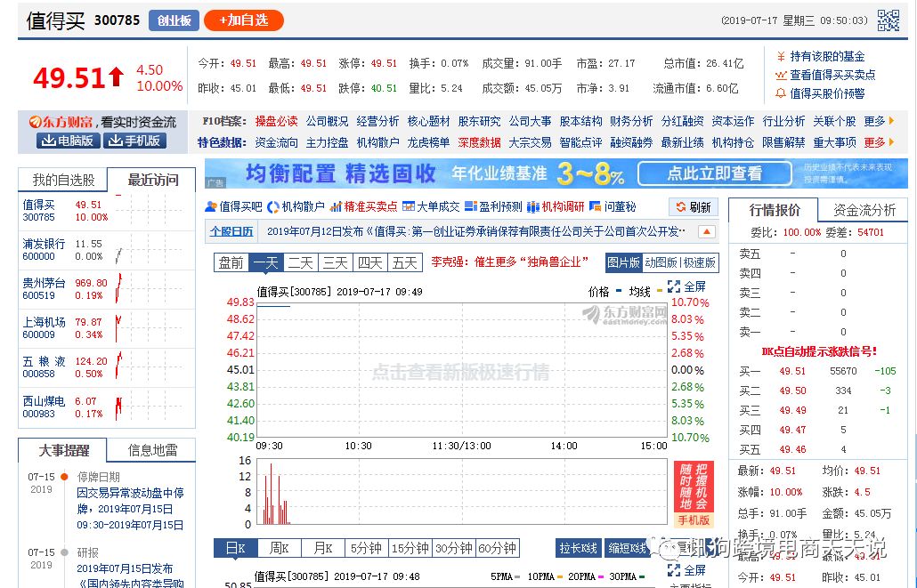
Task: Select the 二天 chart period
Action: pos(301,263)
